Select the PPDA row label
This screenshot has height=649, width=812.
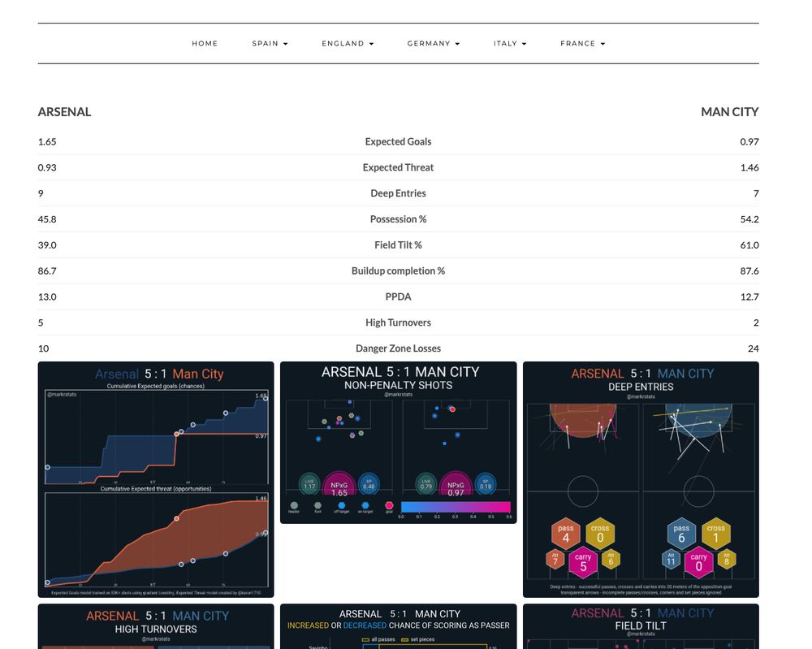pos(398,296)
